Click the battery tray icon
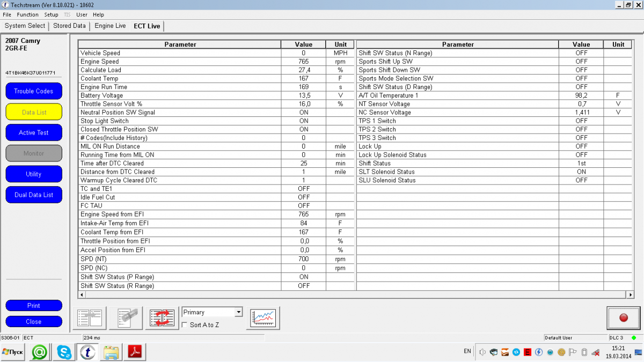 coord(584,352)
